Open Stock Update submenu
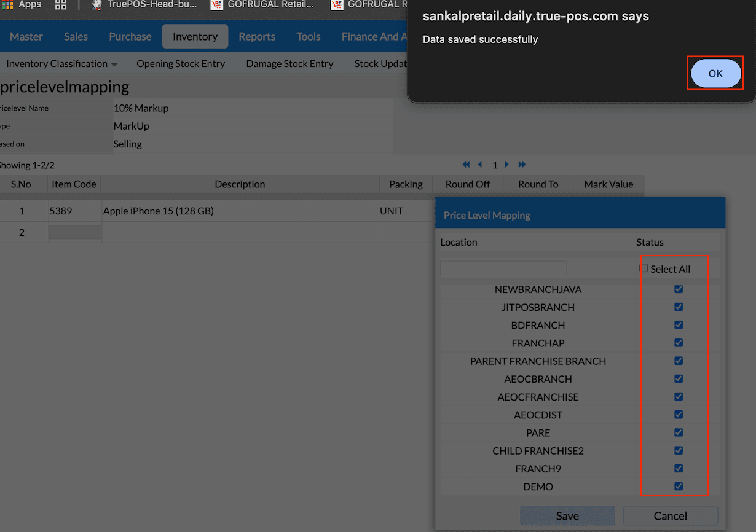 [x=380, y=63]
